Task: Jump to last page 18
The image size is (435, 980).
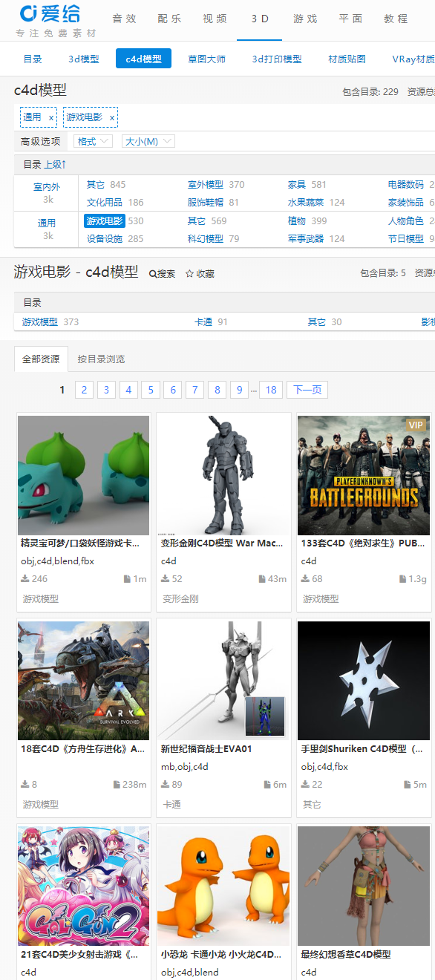Action: tap(271, 390)
